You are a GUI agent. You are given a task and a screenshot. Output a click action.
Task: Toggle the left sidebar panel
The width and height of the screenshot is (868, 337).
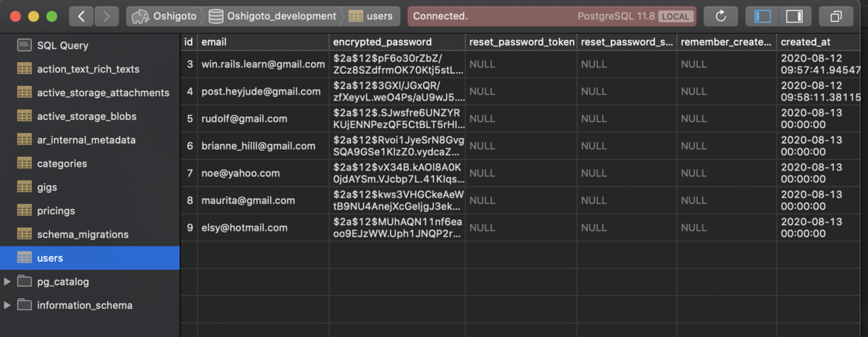coord(762,16)
